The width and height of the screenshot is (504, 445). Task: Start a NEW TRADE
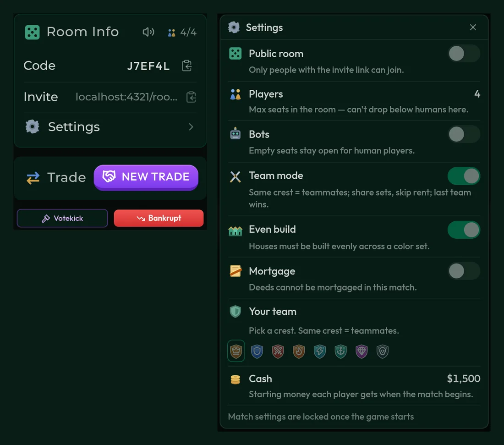146,177
